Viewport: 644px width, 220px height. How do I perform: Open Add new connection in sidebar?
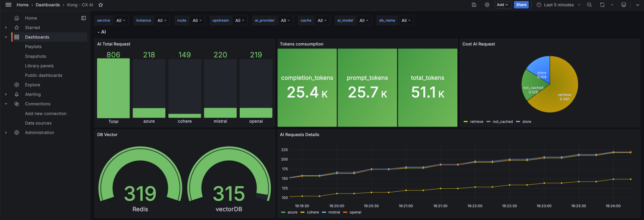coord(46,113)
